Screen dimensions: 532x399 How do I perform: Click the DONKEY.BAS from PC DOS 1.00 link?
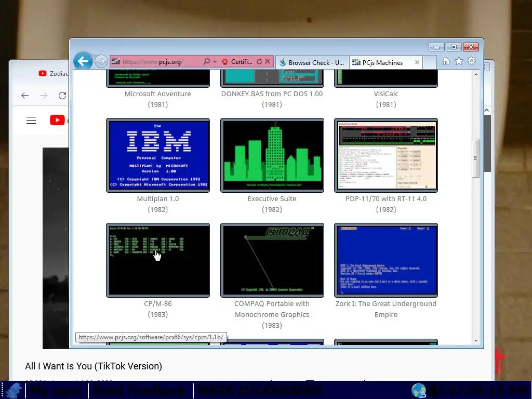(x=272, y=94)
